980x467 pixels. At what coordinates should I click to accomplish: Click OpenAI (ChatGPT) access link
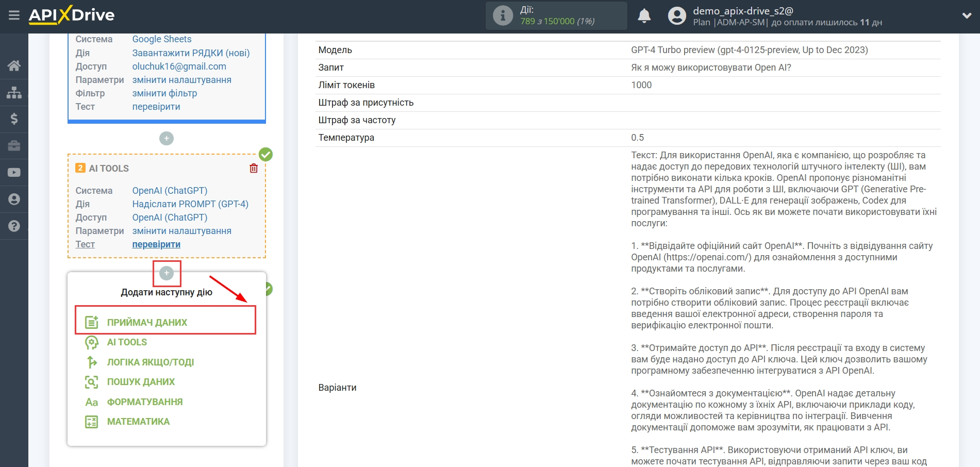click(x=170, y=218)
